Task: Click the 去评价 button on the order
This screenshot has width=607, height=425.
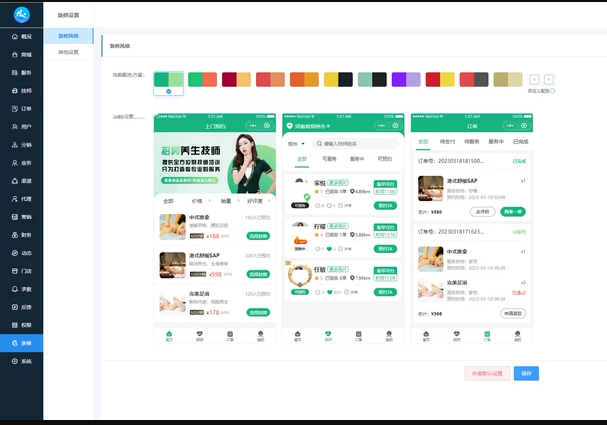Action: (482, 212)
